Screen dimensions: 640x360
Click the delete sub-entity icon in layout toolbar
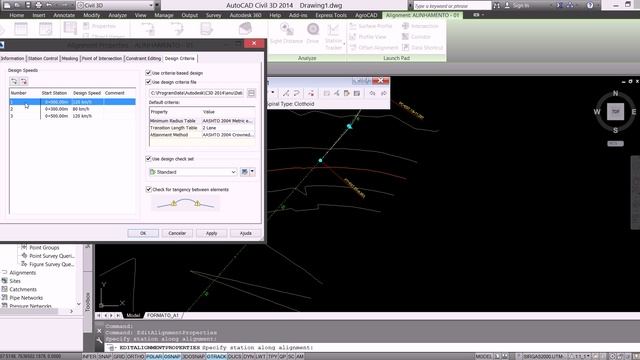pos(311,93)
